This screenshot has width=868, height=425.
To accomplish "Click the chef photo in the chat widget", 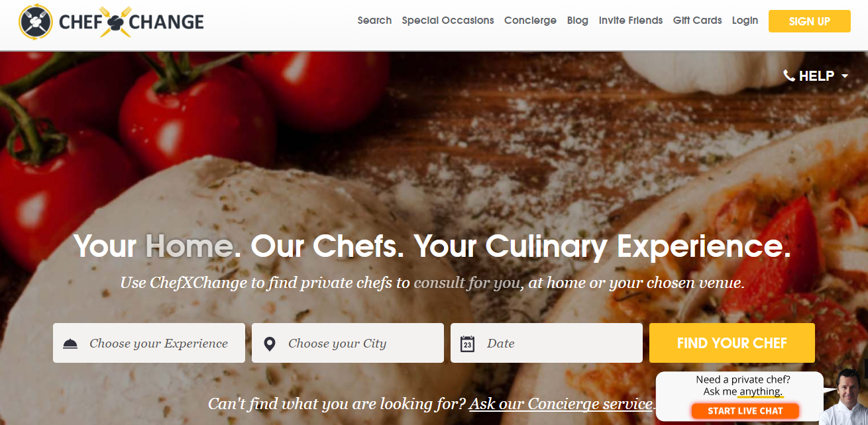I will [842, 397].
